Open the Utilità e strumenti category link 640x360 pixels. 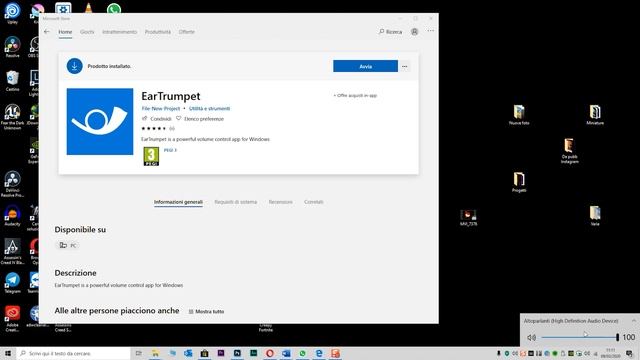click(x=209, y=109)
